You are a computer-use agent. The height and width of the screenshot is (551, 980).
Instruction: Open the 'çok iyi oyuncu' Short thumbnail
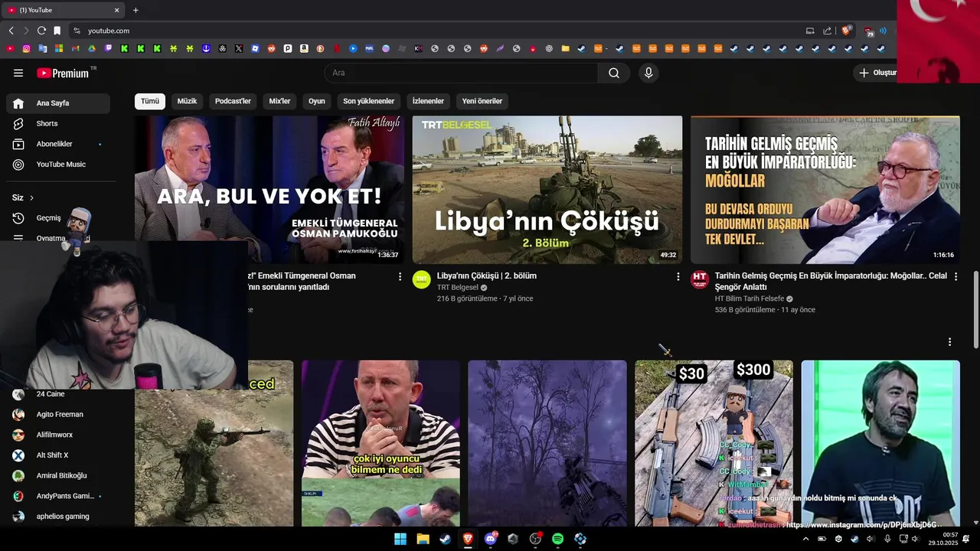pyautogui.click(x=381, y=443)
